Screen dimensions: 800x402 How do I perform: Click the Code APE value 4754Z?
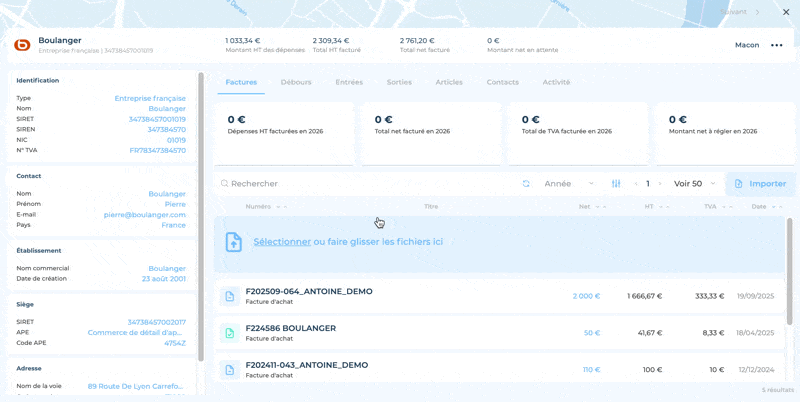click(175, 343)
